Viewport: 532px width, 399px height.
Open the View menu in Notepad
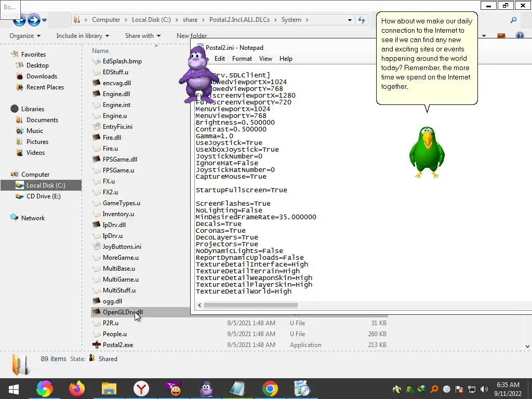click(x=265, y=59)
